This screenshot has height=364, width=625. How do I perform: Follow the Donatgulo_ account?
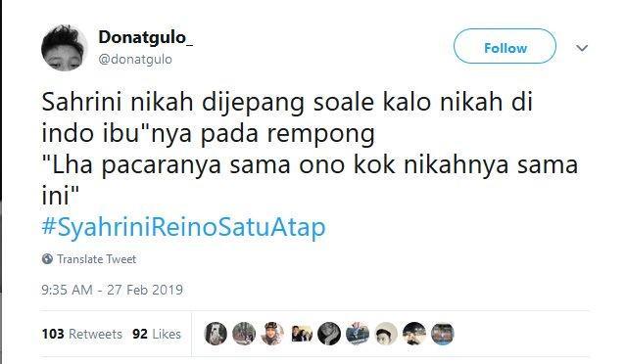(505, 46)
